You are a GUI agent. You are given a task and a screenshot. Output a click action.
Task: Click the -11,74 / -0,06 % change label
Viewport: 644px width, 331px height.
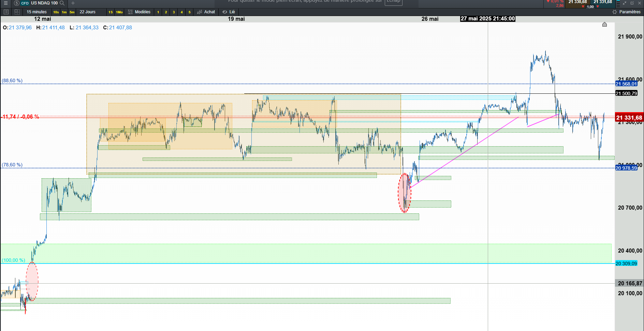[20, 117]
